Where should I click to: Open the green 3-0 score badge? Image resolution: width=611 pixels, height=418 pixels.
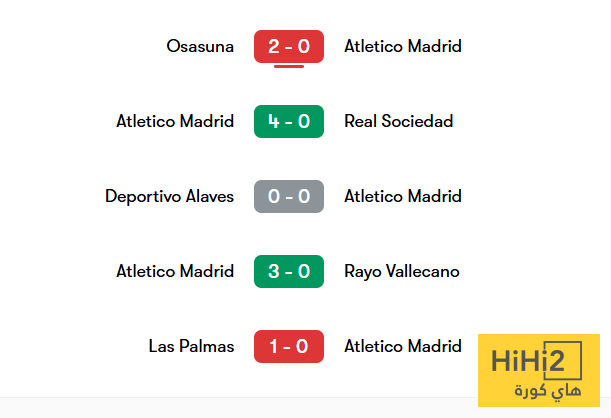point(289,272)
